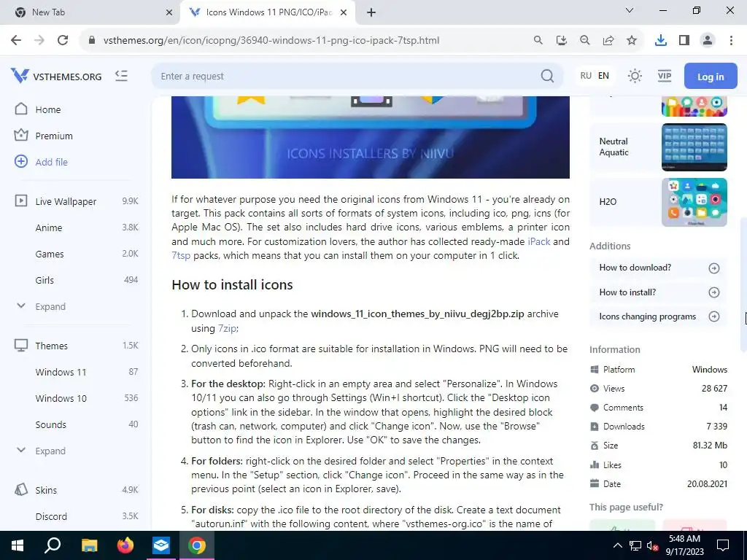Screen dimensions: 747x560
Task: Open Home in the sidebar
Action: click(48, 109)
